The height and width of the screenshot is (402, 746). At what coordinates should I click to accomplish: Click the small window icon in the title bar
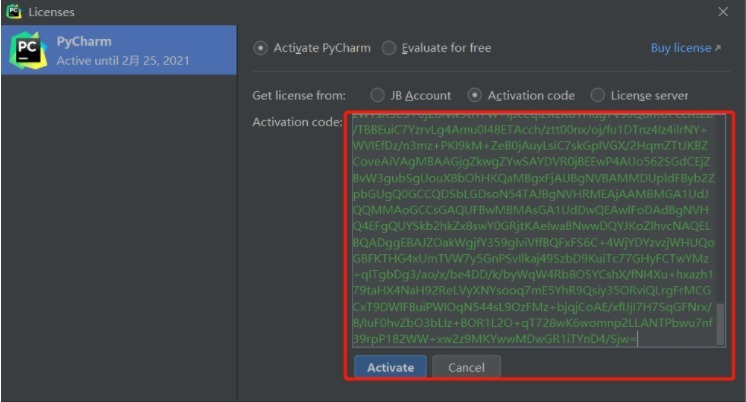click(x=14, y=12)
